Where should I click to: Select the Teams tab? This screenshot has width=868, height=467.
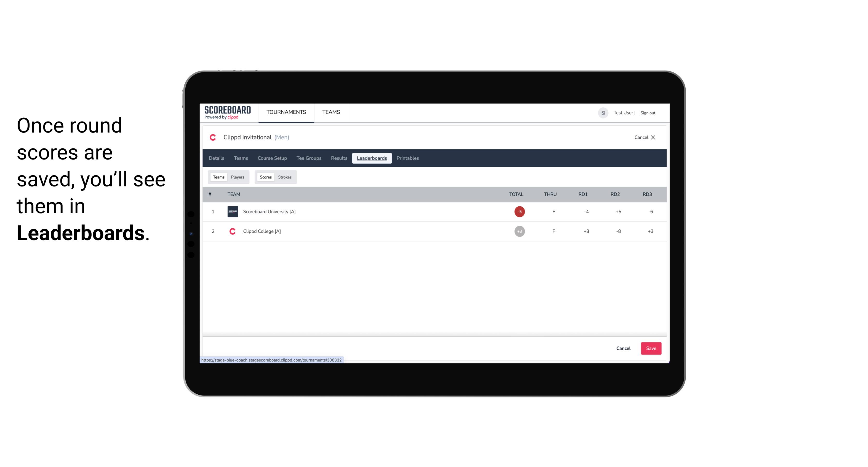coord(218,177)
